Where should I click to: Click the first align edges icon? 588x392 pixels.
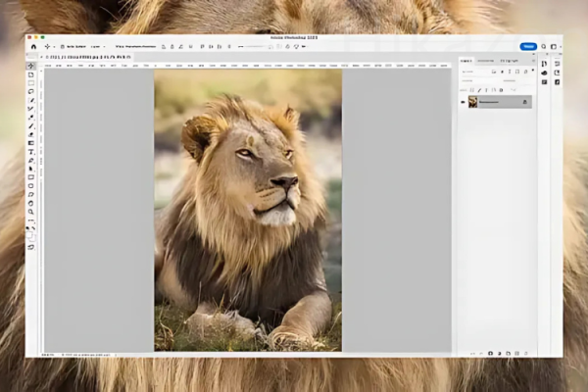(164, 46)
